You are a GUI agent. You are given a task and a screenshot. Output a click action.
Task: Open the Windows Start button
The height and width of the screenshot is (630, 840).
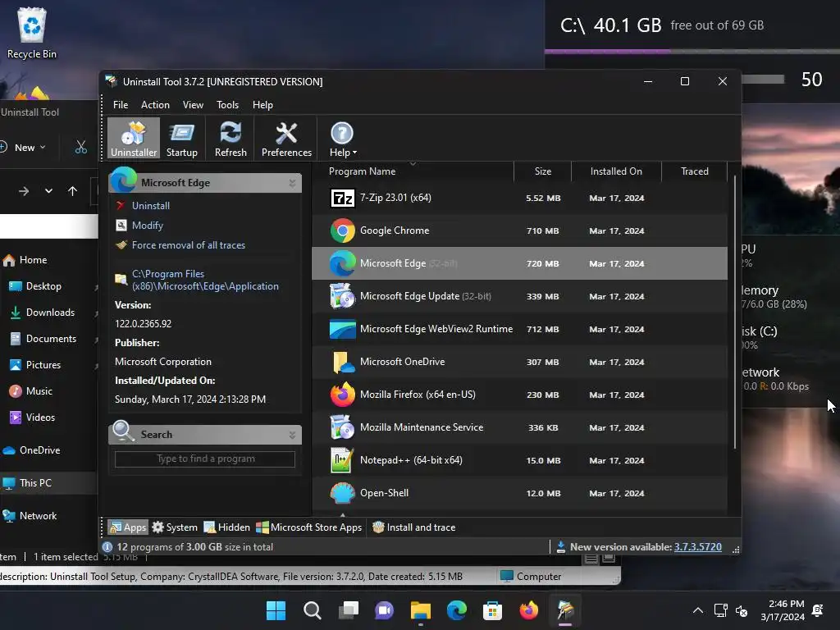[x=276, y=610]
